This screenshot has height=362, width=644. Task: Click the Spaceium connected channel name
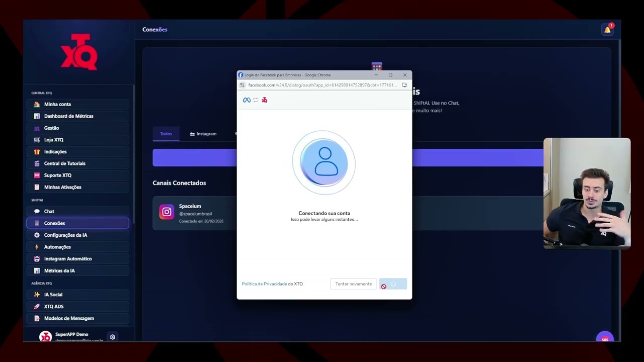coord(190,206)
